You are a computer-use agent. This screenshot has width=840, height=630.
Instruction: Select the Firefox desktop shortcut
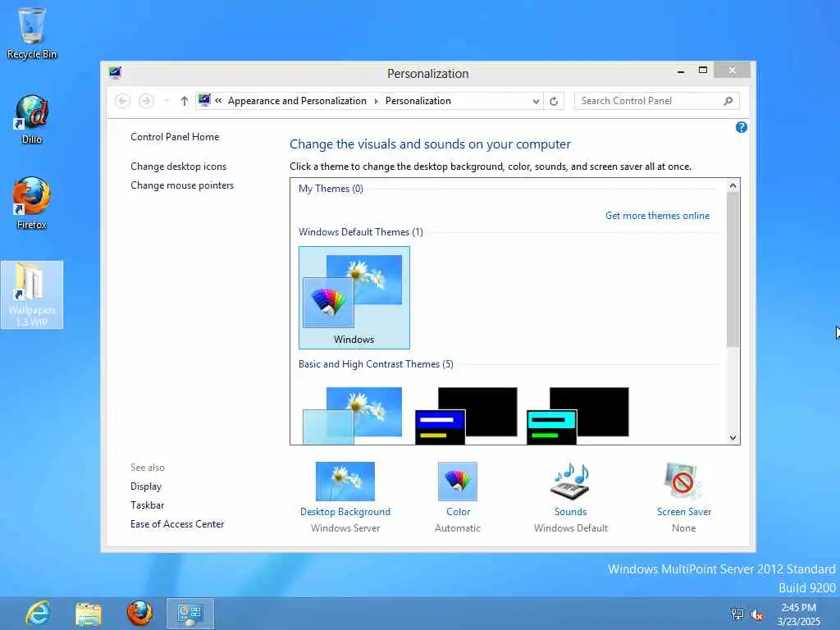tap(32, 203)
